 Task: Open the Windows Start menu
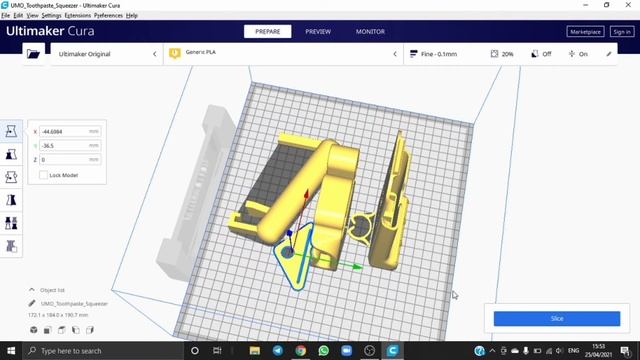point(11,351)
